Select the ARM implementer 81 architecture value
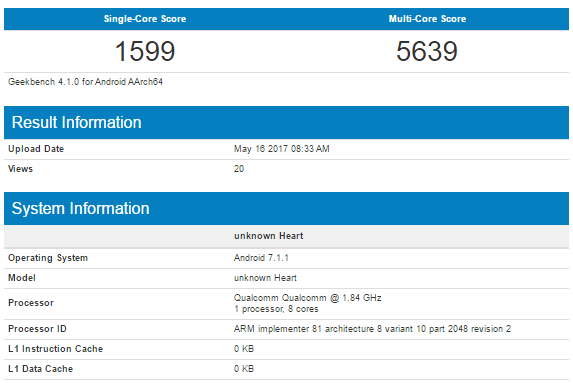 pos(372,329)
